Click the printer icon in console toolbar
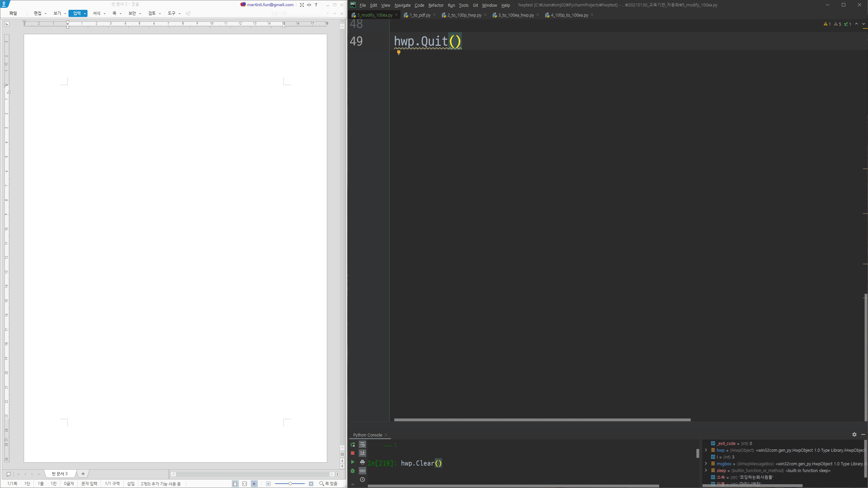The height and width of the screenshot is (488, 868). pos(362,462)
